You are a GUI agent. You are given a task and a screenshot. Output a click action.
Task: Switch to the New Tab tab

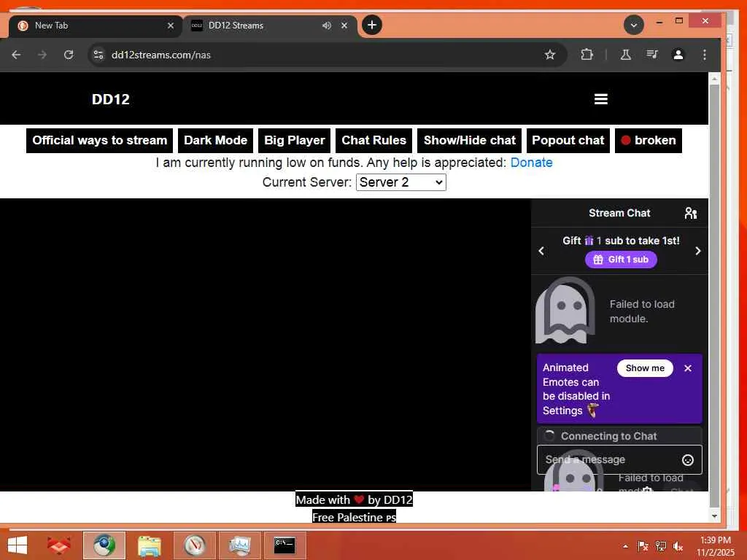pyautogui.click(x=96, y=26)
